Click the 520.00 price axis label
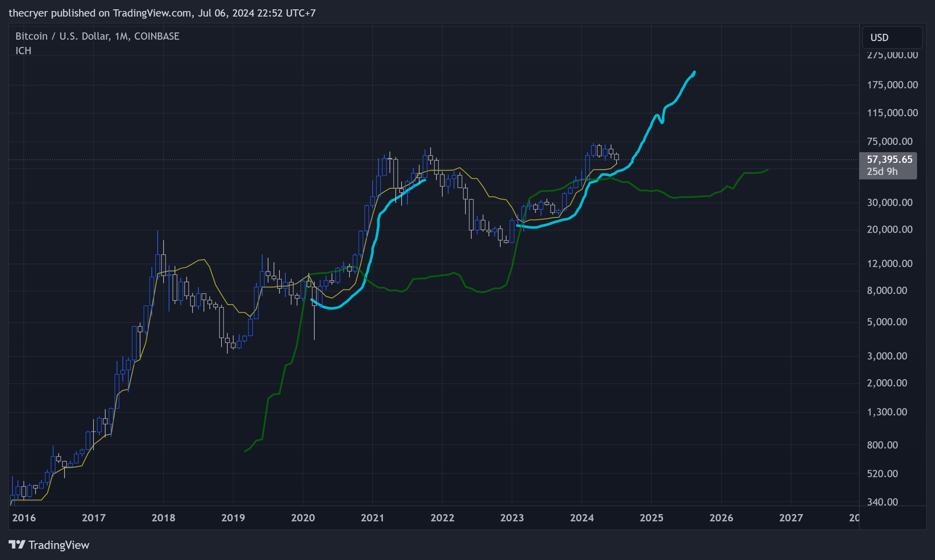Screen dimensions: 935x560 click(883, 473)
